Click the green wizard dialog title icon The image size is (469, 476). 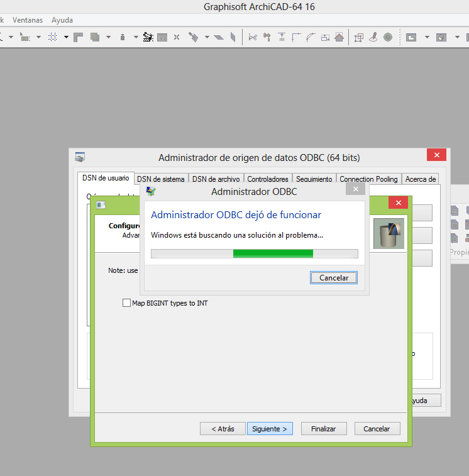(101, 205)
